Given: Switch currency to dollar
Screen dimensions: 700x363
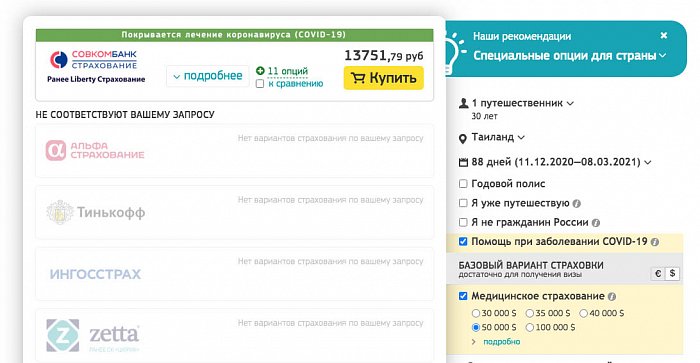Looking at the screenshot, I should click(x=672, y=273).
